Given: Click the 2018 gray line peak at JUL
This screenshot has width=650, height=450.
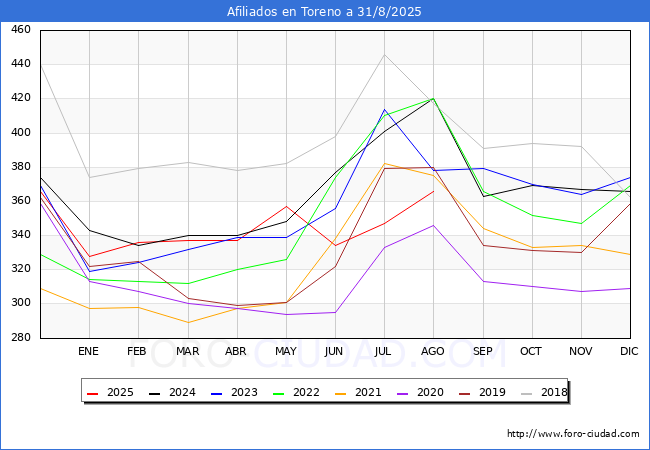Looking at the screenshot, I should pyautogui.click(x=384, y=55).
